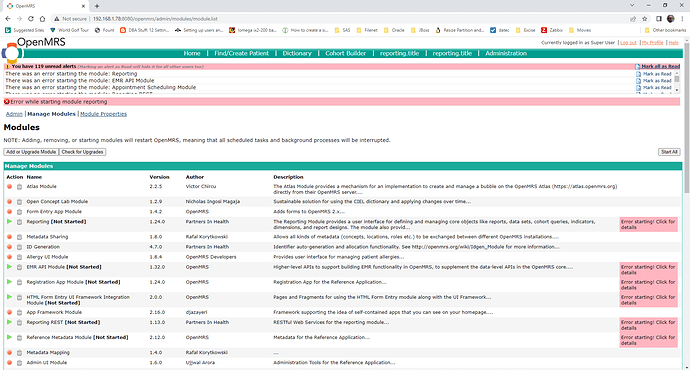Remove Open Concept Lab Module using trash icon

[19, 202]
